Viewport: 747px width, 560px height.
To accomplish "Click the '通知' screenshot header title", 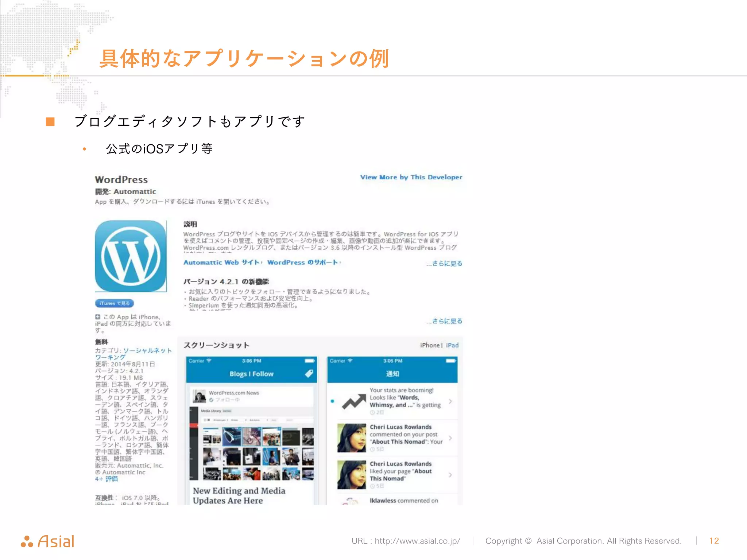I will (392, 374).
